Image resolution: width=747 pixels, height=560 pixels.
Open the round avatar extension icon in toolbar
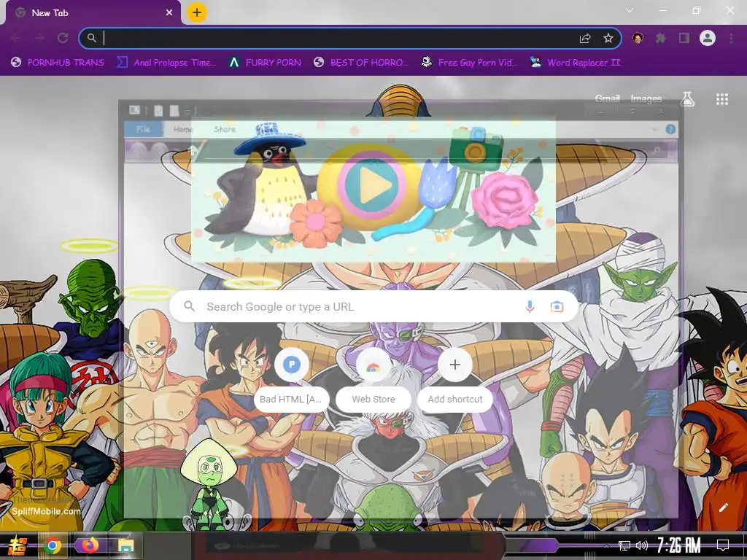(x=638, y=38)
